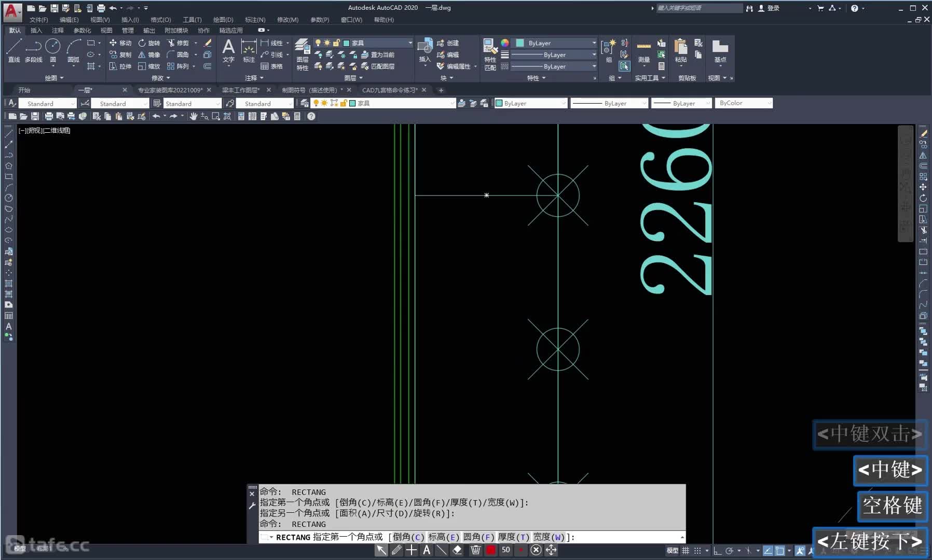The height and width of the screenshot is (560, 932).
Task: Open Layer Properties (图层特性) manager
Action: [303, 54]
